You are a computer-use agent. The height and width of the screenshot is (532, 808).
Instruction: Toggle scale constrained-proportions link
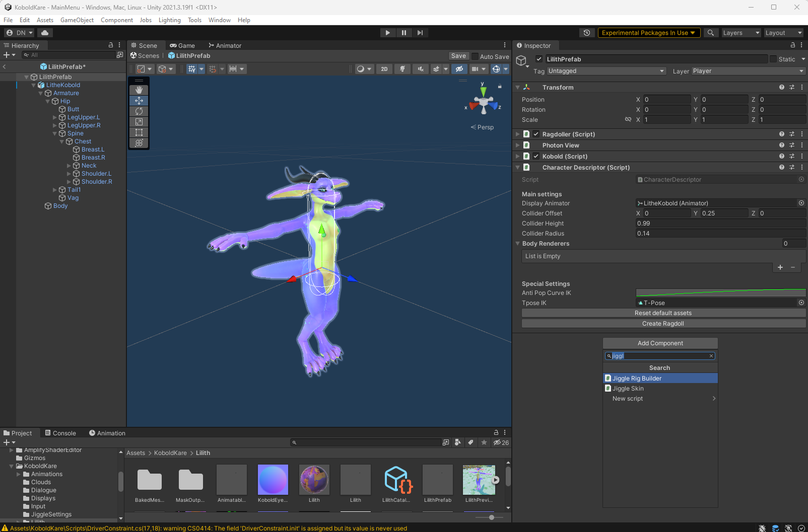[628, 120]
